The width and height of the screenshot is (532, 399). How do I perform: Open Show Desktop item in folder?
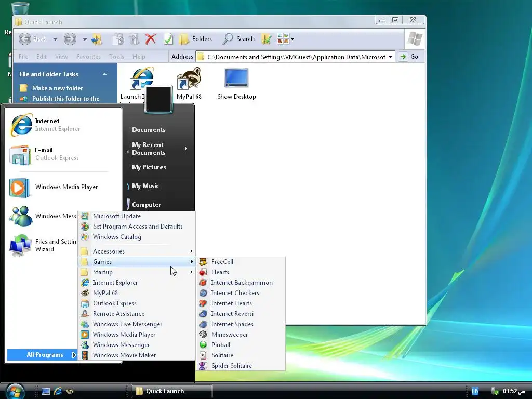(236, 84)
